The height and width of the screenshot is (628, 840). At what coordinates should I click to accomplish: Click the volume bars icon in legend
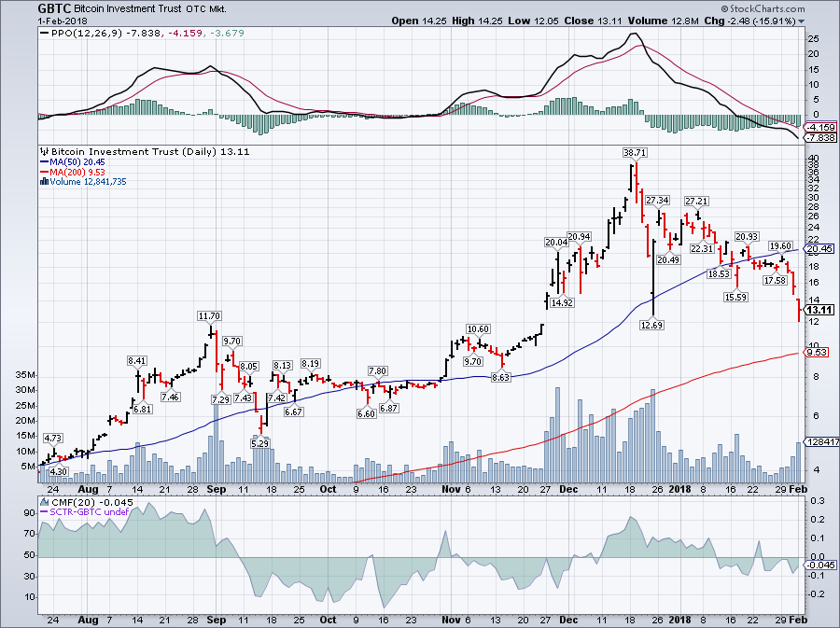tap(42, 182)
